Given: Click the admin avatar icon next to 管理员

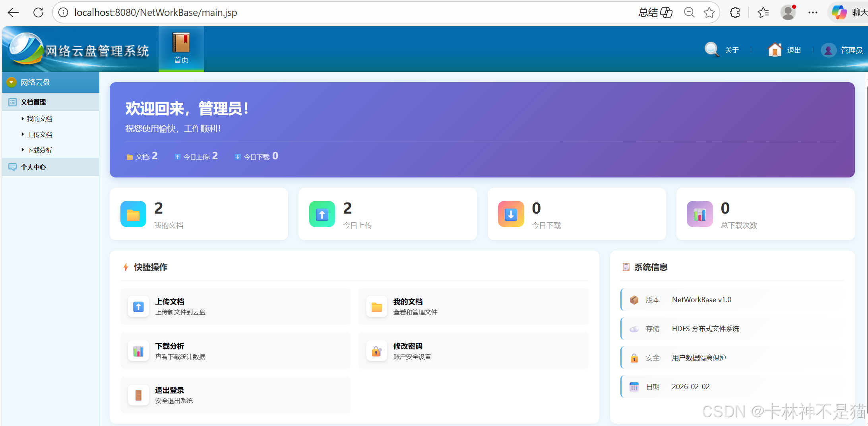Looking at the screenshot, I should 829,50.
